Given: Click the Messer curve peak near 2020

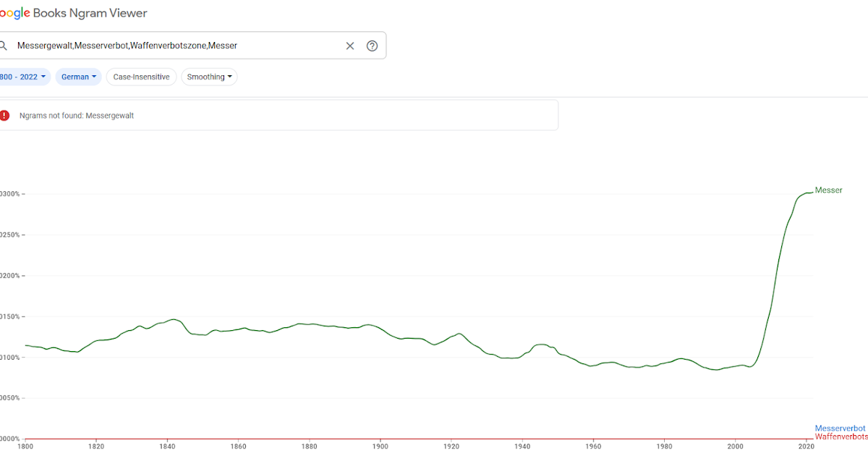Looking at the screenshot, I should pos(808,193).
